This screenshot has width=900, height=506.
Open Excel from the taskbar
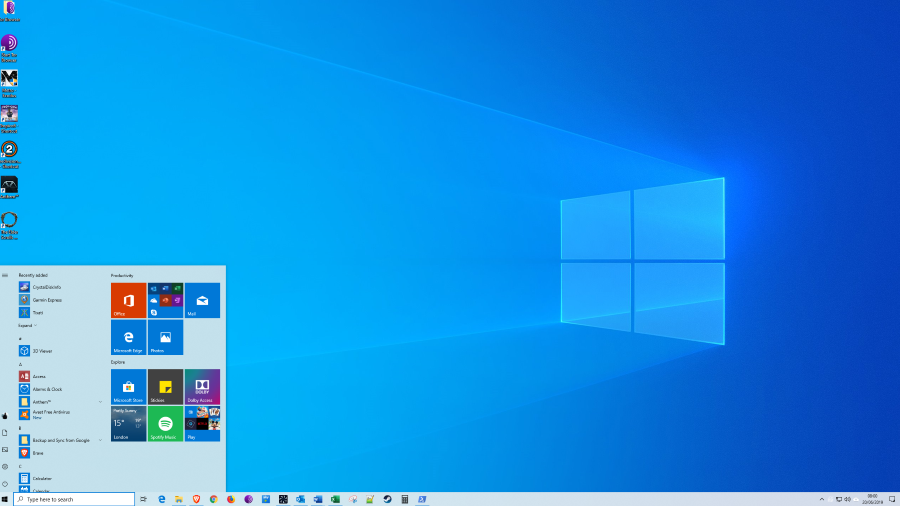pos(335,499)
